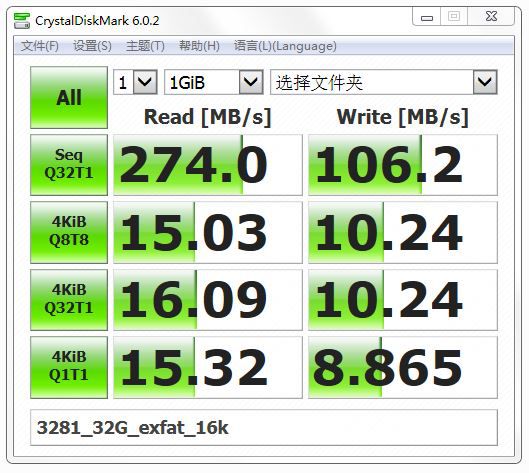Open the 1GiB test size dropdown
The width and height of the screenshot is (529, 473).
coord(214,82)
